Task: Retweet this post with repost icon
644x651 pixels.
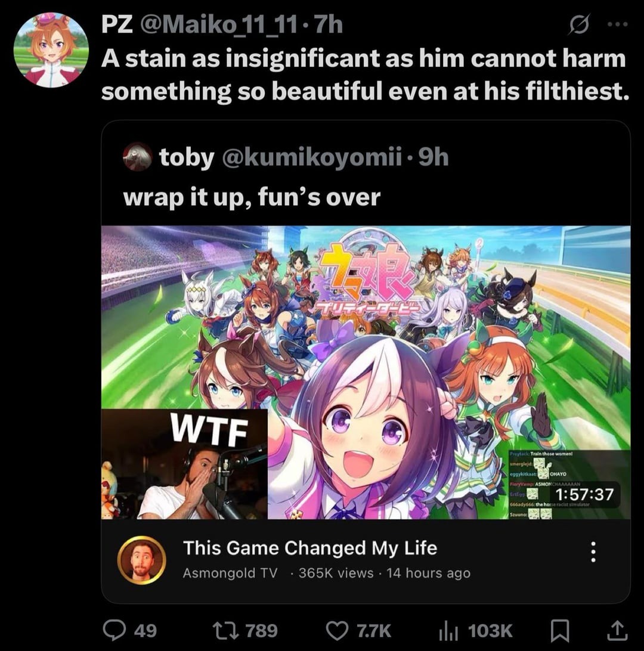Action: tap(224, 630)
